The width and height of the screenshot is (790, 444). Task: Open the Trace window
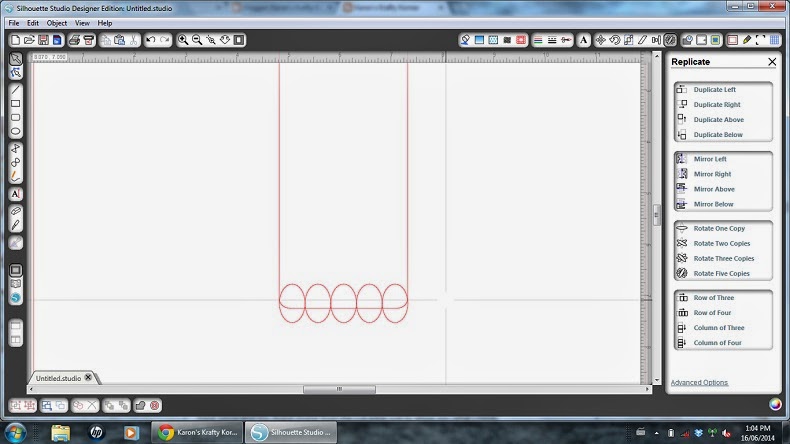(715, 40)
